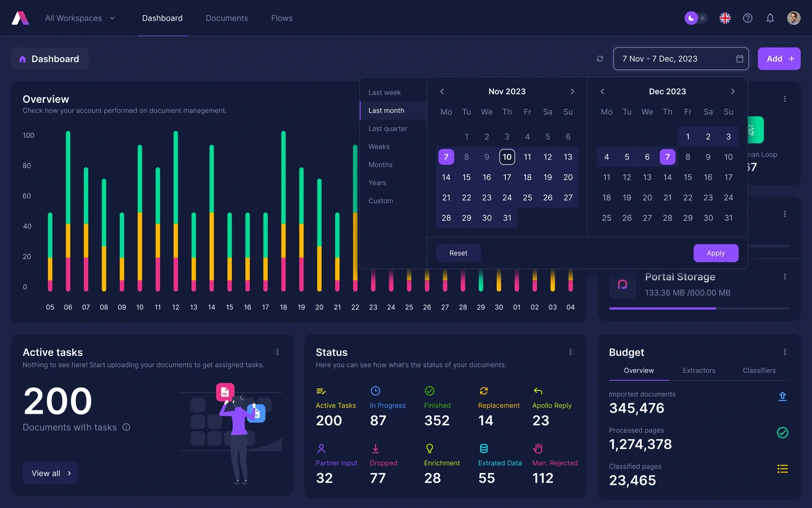Click the Finished status checkmark icon
The height and width of the screenshot is (508, 812).
430,391
